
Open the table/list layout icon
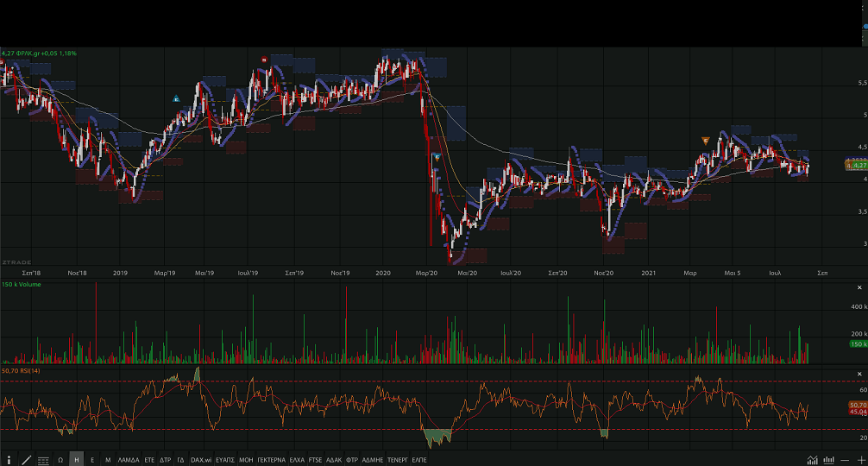[x=43, y=460]
